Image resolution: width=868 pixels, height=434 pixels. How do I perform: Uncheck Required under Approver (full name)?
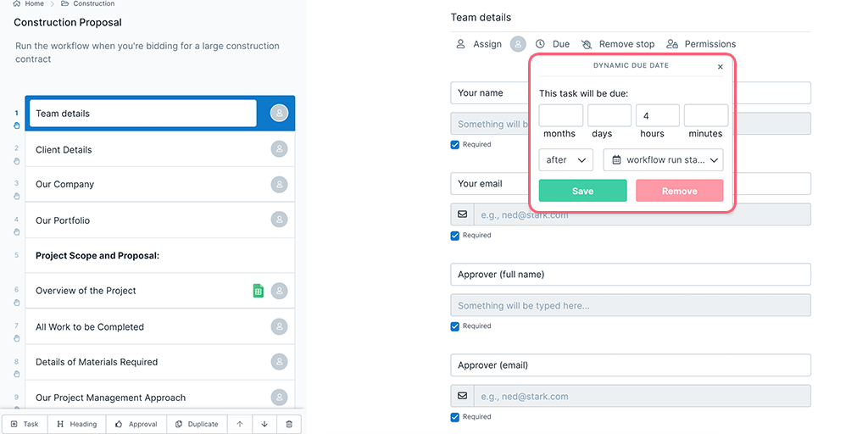click(455, 326)
